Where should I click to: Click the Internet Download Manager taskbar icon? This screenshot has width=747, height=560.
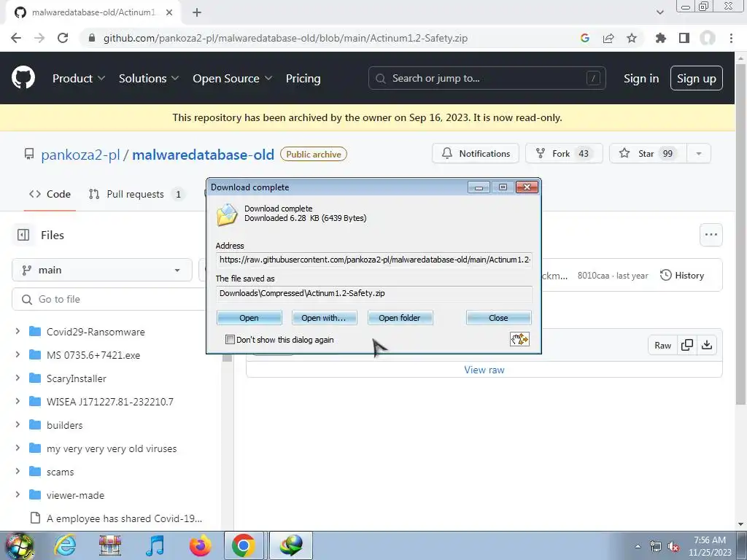pyautogui.click(x=291, y=545)
